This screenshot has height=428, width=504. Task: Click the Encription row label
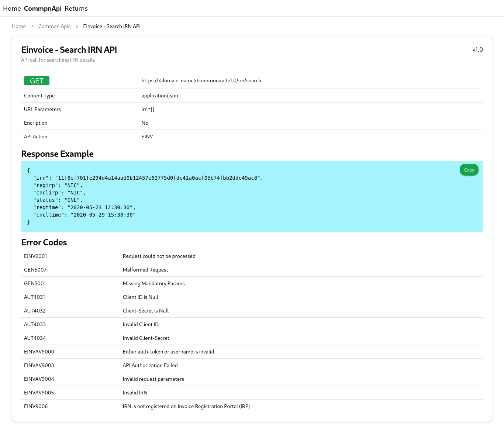pyautogui.click(x=36, y=123)
